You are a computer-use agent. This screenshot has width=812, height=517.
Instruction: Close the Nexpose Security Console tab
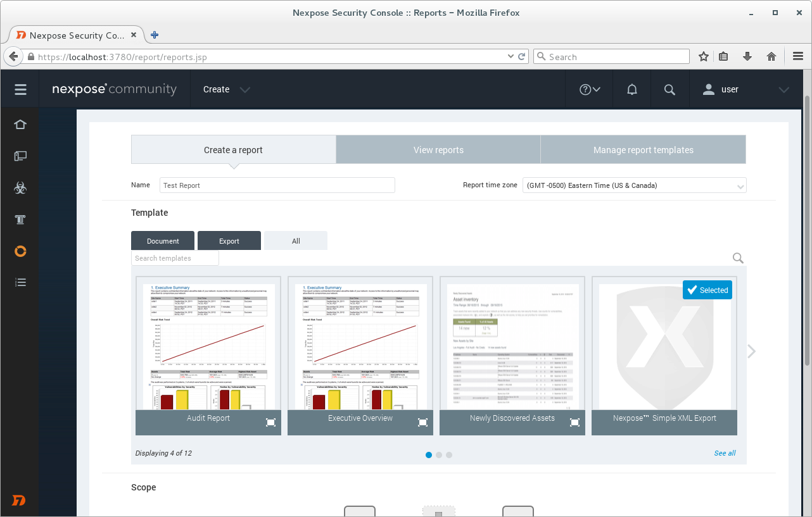pyautogui.click(x=133, y=35)
